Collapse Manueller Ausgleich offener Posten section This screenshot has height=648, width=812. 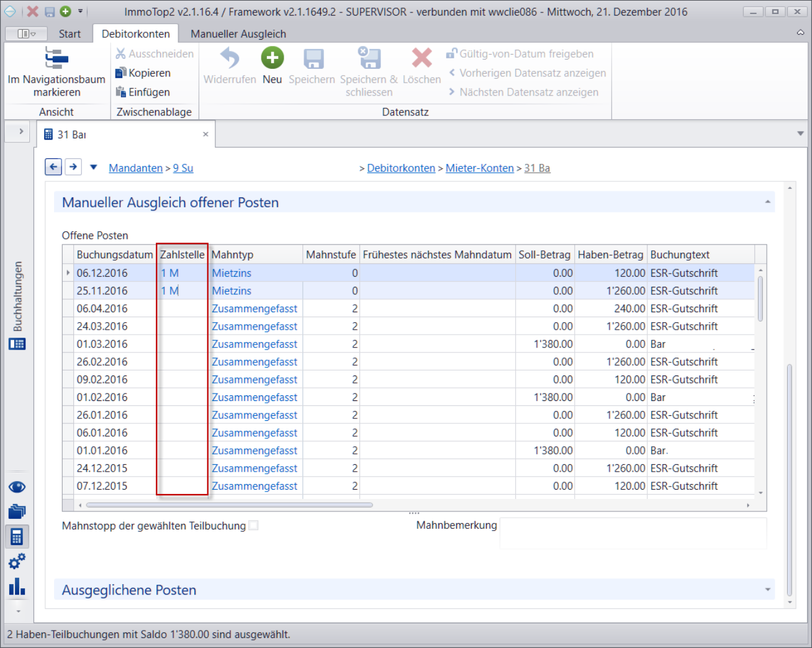click(767, 202)
